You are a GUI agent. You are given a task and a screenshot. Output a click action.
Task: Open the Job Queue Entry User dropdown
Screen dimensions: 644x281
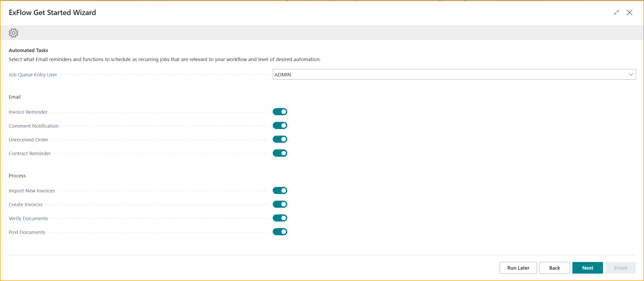[631, 74]
